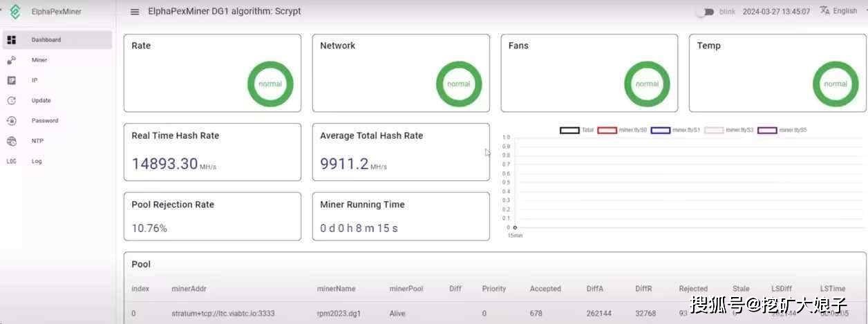Select the Password menu item label

45,121
